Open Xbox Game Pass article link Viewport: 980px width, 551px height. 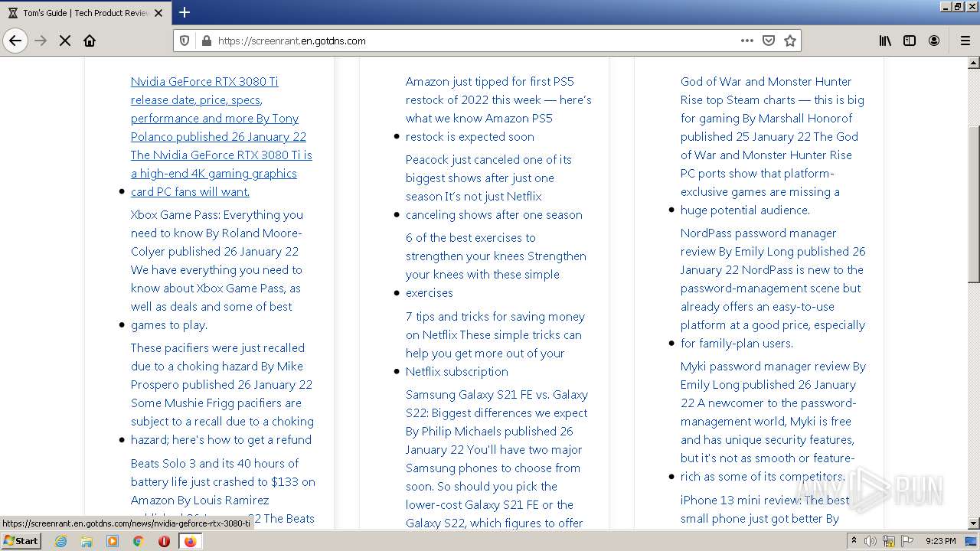pos(217,269)
